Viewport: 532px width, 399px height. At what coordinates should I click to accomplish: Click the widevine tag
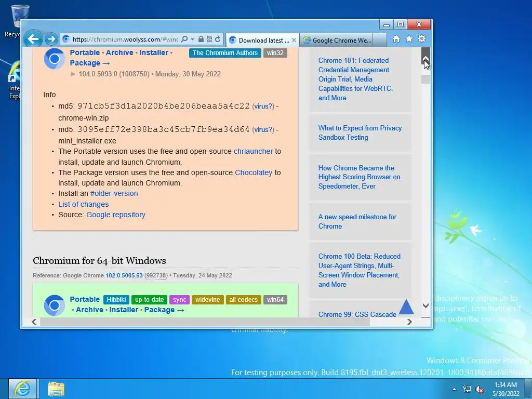(208, 300)
